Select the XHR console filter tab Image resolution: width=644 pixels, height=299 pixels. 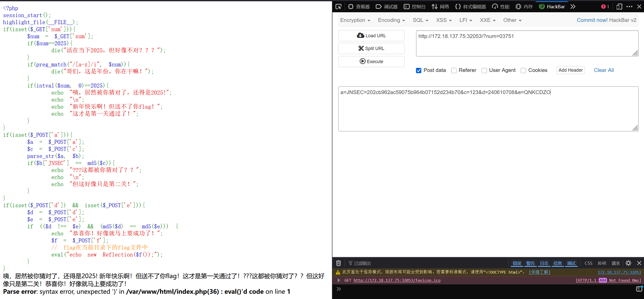coord(602,263)
